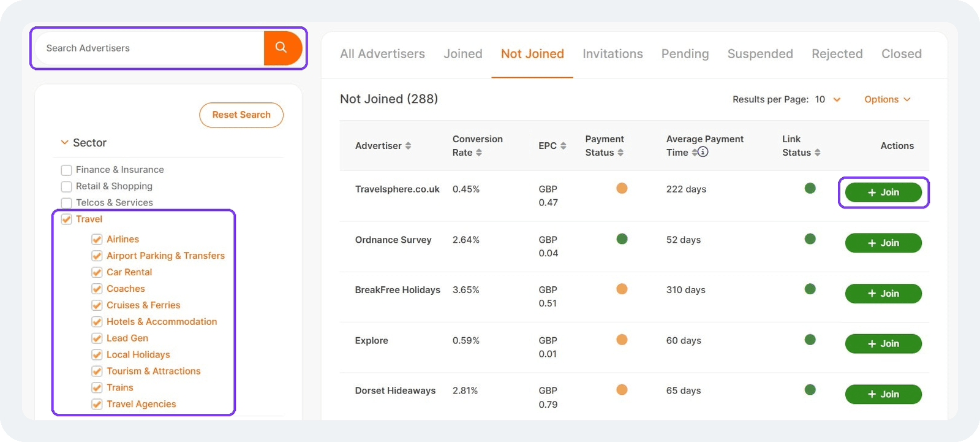The image size is (980, 442).
Task: Sort by Link Status arrows
Action: (817, 153)
